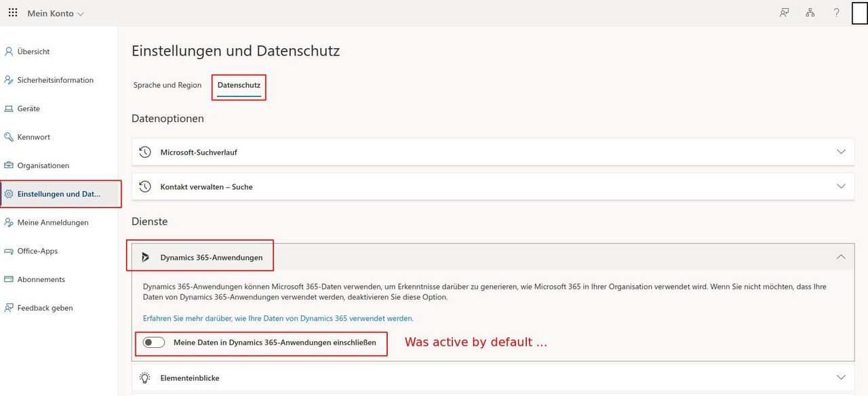This screenshot has width=868, height=396.
Task: Select the Geräte laptop icon in sidebar
Action: click(9, 108)
